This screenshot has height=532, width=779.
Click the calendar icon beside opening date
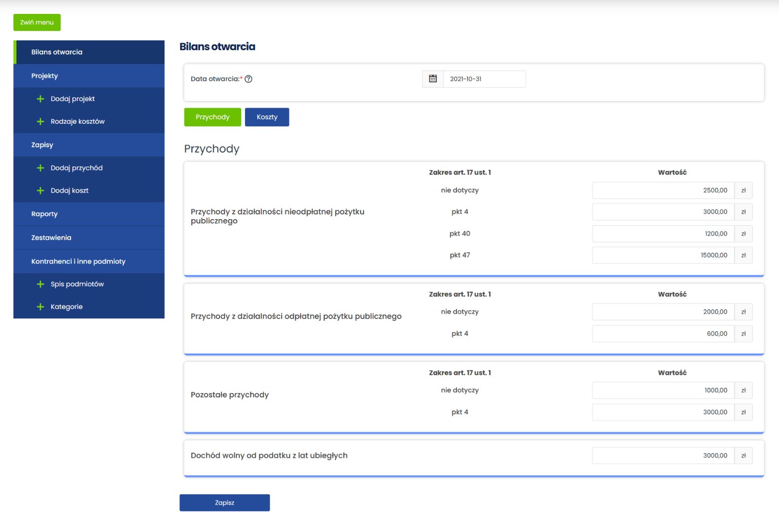click(x=433, y=79)
